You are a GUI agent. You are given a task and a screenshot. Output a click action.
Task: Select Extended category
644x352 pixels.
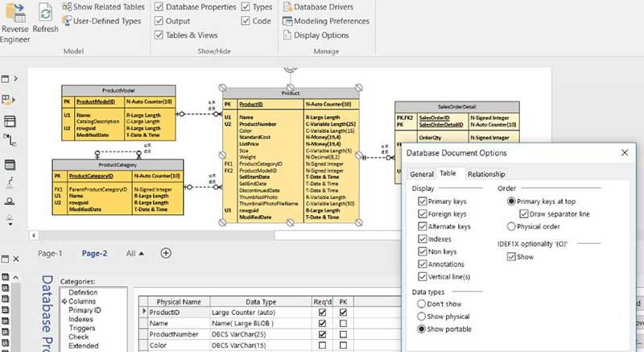click(x=84, y=346)
